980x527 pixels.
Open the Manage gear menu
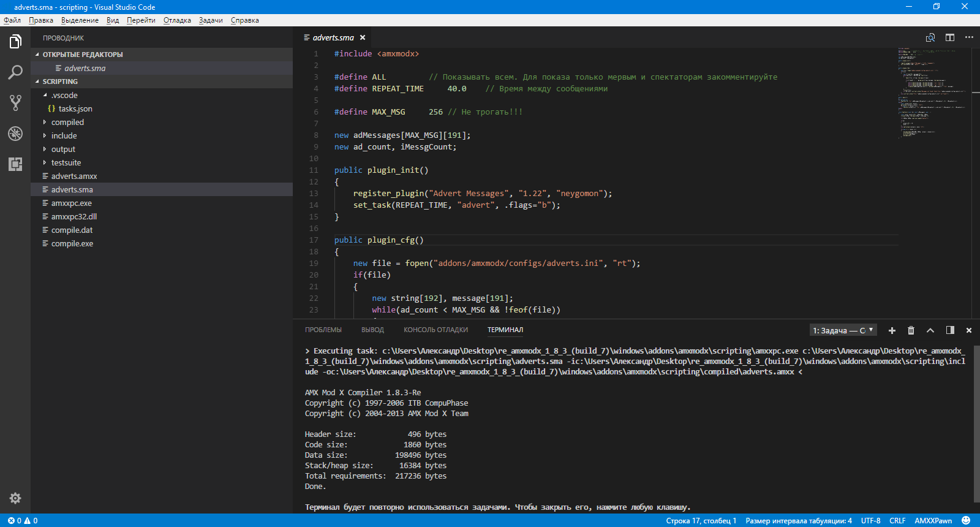point(15,498)
